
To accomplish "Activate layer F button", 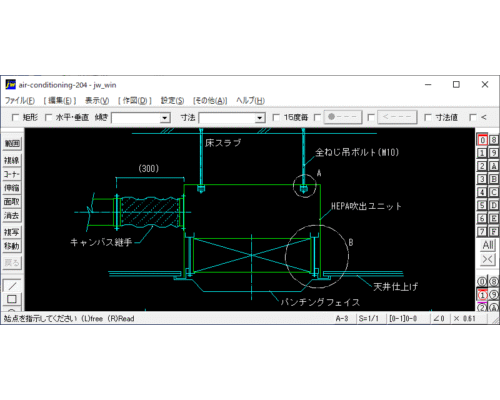I will click(494, 231).
